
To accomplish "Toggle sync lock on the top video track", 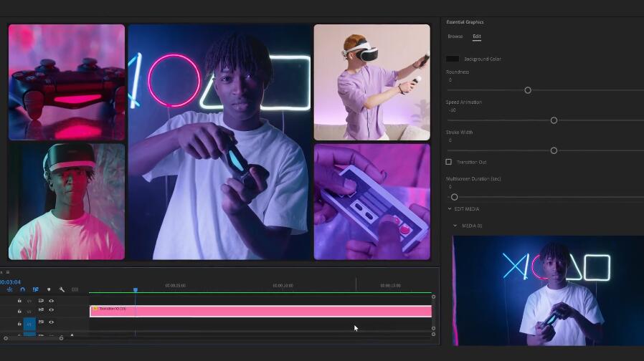I will pyautogui.click(x=41, y=301).
